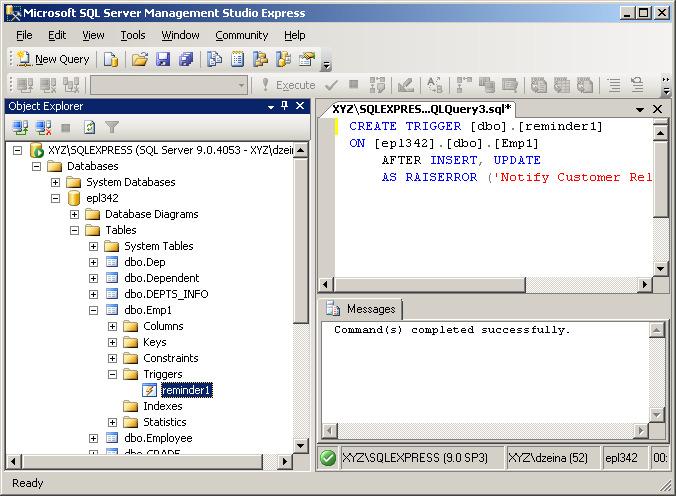Expand the Database Diagrams folder
This screenshot has height=496, width=676.
coord(75,214)
